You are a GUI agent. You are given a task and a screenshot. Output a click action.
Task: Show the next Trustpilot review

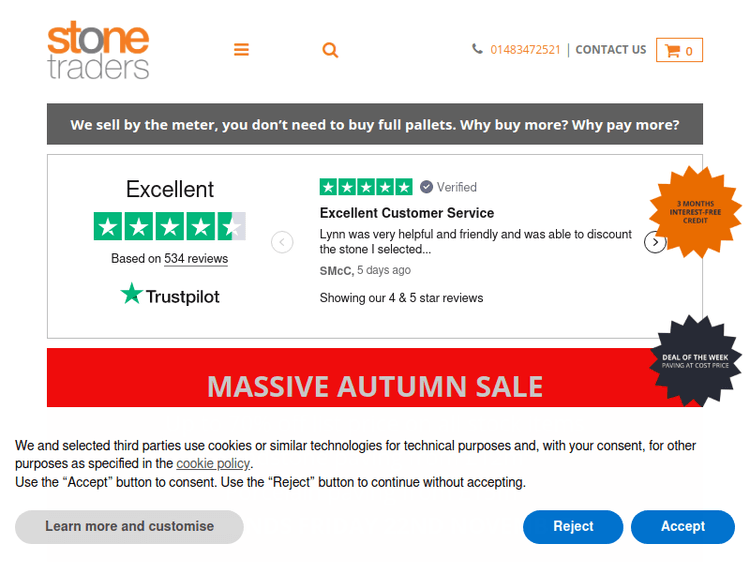pyautogui.click(x=654, y=242)
